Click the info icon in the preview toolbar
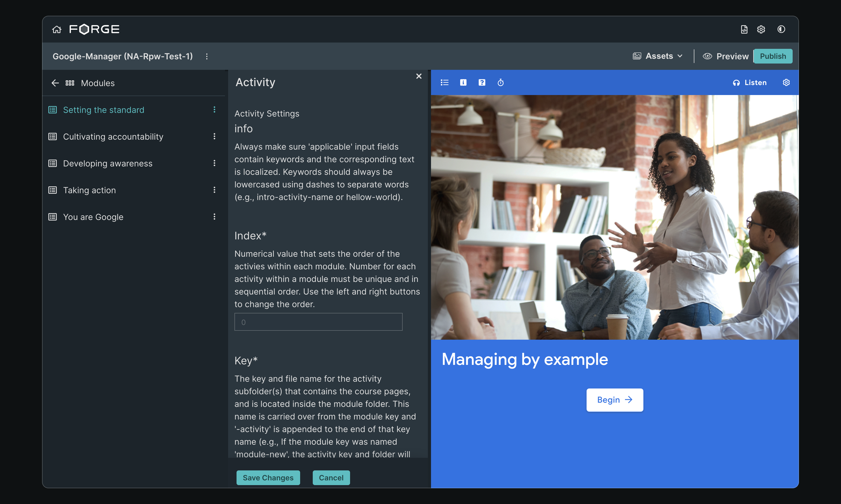 463,82
